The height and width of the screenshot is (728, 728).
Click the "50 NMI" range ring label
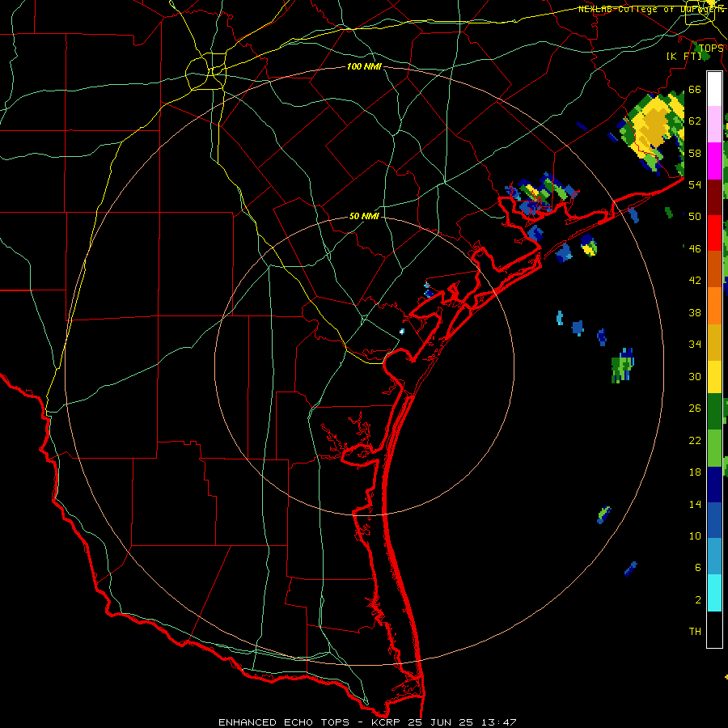(364, 217)
